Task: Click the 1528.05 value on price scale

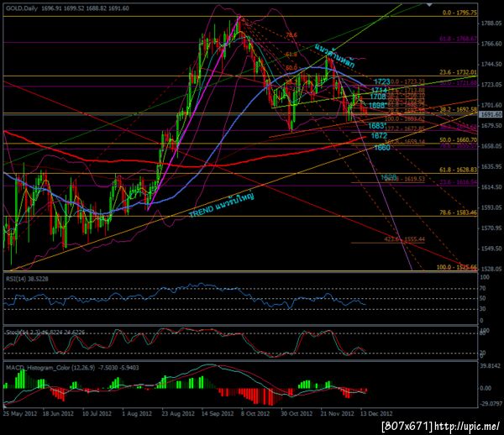Action: 491,269
